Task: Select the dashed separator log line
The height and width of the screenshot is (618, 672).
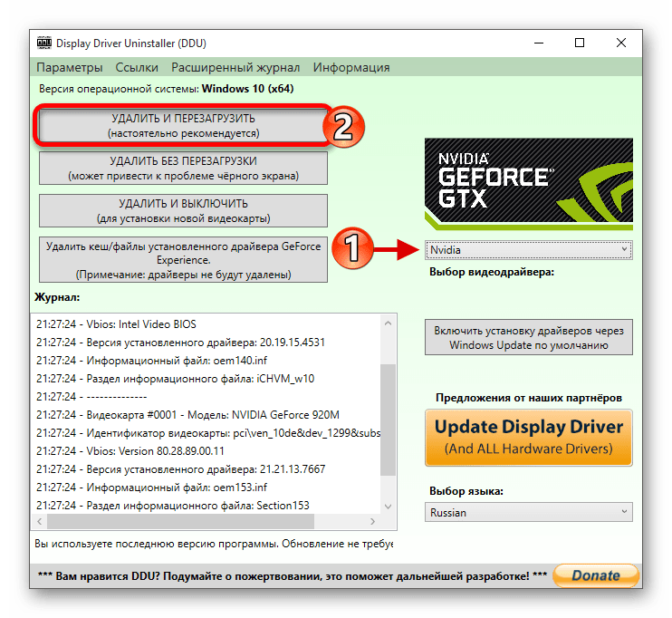Action: coord(91,397)
